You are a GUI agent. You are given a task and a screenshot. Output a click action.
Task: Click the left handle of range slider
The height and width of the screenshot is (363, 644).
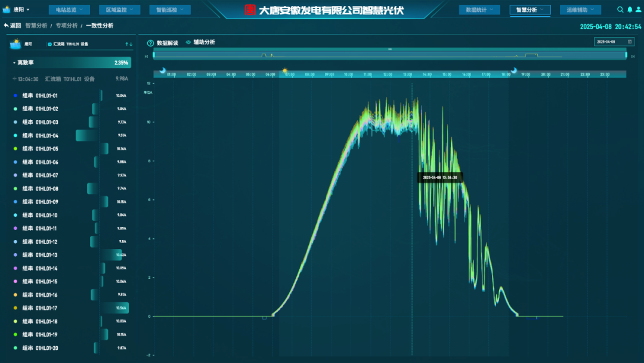coord(154,55)
